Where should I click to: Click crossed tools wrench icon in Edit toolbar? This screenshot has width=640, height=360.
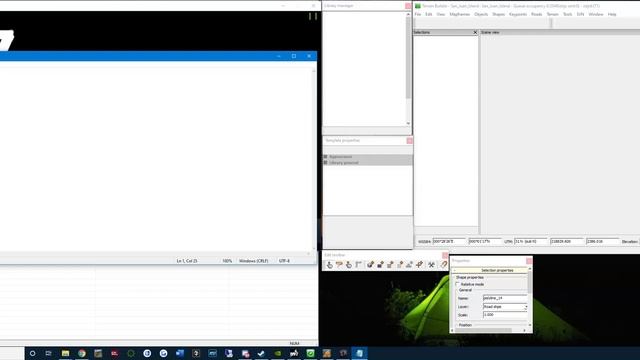click(x=431, y=265)
